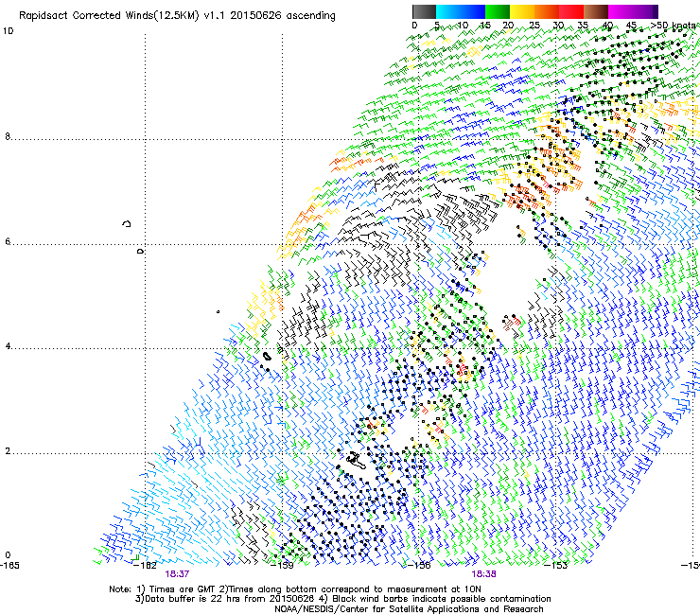Click the latitude label "6" on axis
700x615 pixels.
pos(8,241)
